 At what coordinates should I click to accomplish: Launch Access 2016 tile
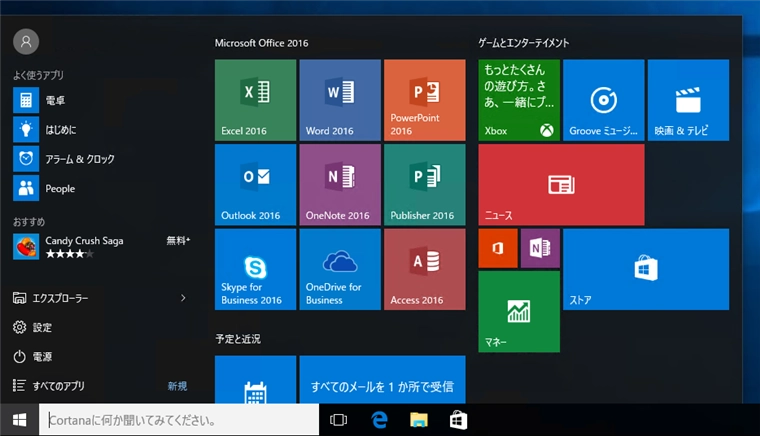[425, 269]
